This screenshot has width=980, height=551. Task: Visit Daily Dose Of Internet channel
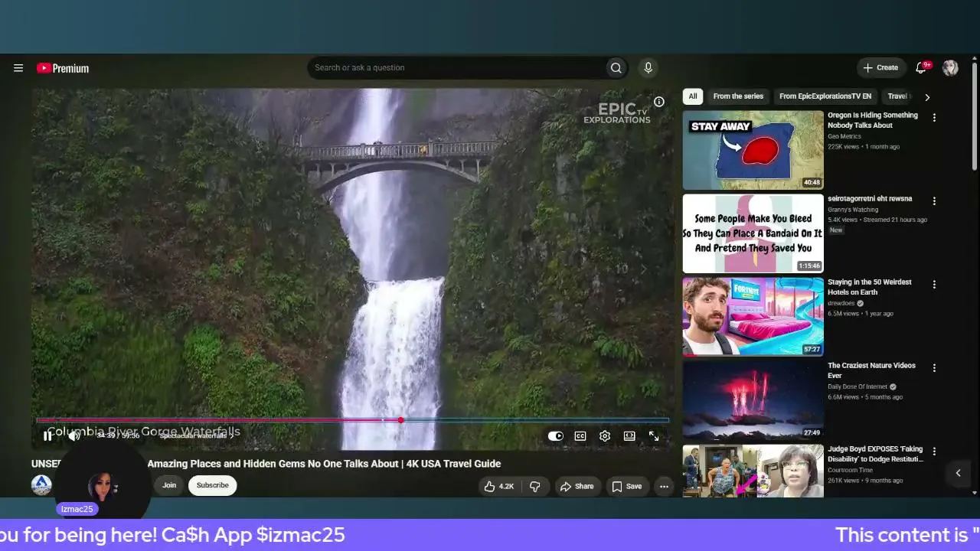coord(857,386)
